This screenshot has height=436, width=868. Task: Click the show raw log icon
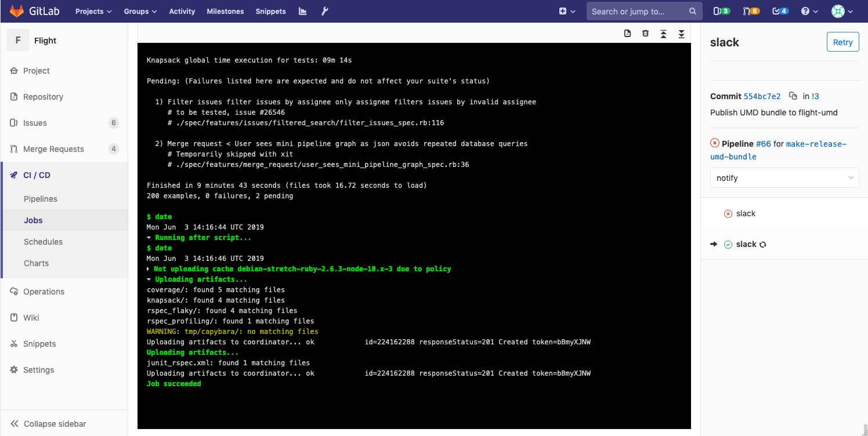click(627, 34)
